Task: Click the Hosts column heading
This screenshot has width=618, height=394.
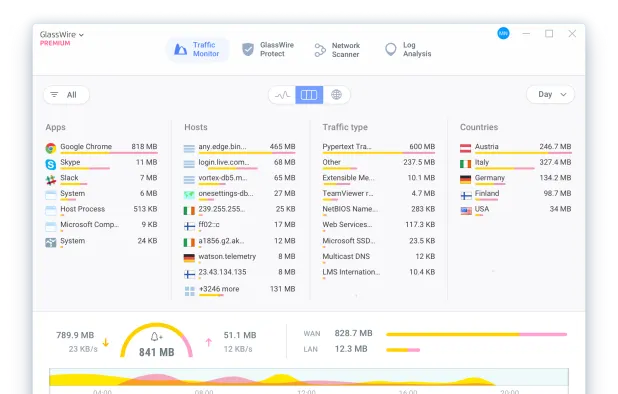Action: click(196, 127)
